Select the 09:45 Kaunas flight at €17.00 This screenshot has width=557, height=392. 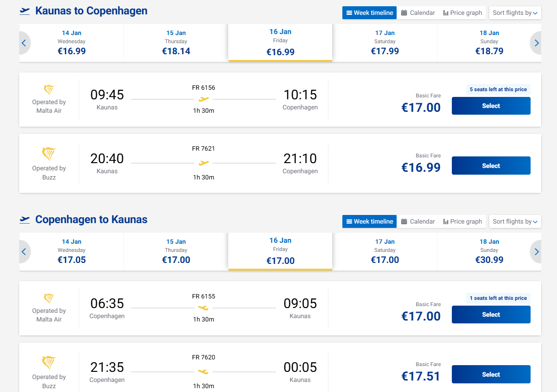click(x=491, y=106)
